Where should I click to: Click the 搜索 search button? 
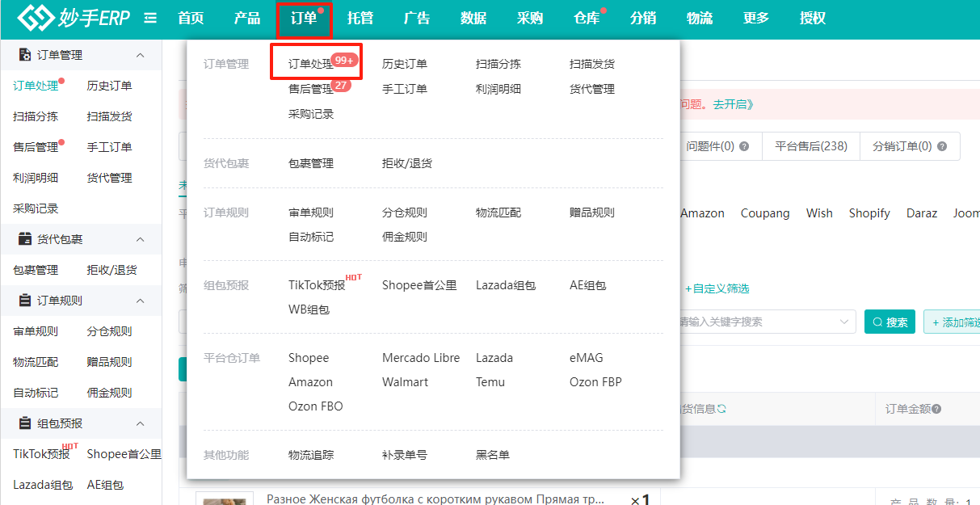890,322
